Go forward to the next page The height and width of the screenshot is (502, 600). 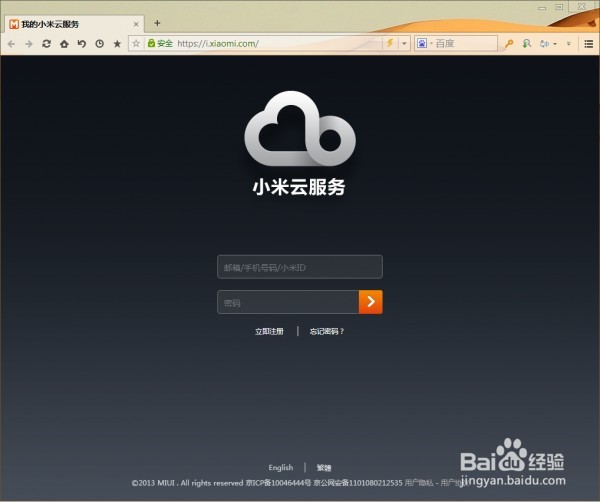point(29,44)
